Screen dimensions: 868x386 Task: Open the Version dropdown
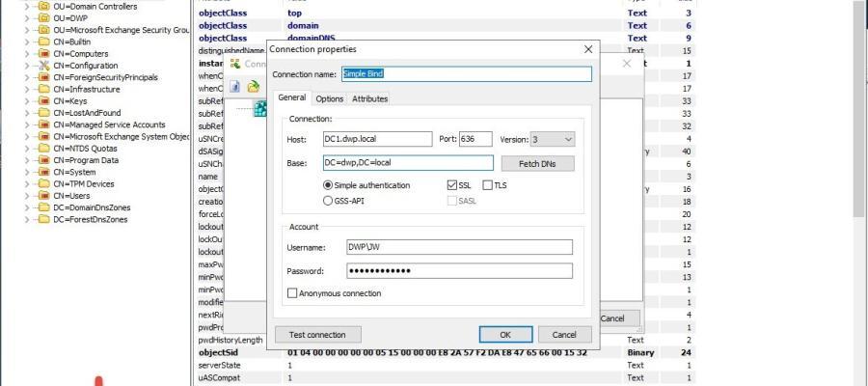tap(568, 140)
